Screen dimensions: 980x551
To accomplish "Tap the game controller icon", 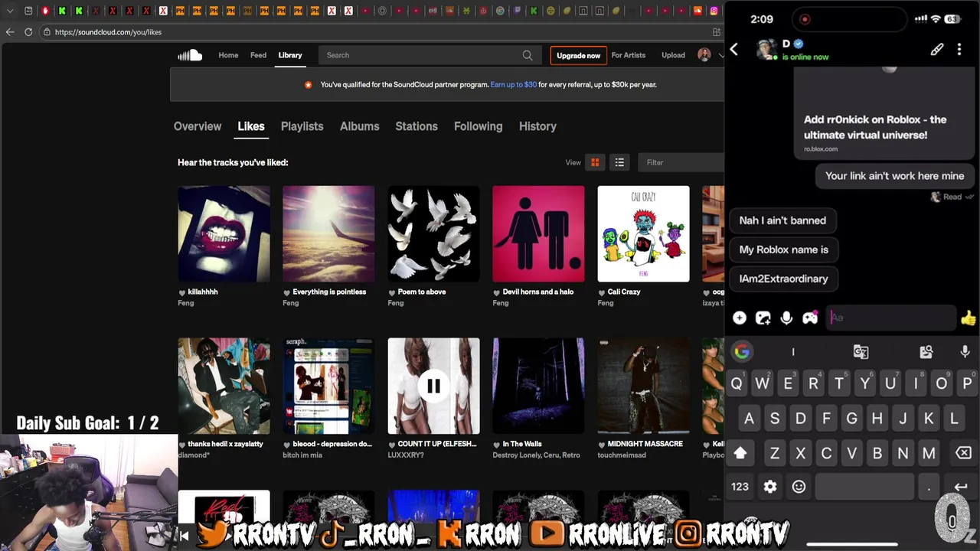I will point(810,318).
